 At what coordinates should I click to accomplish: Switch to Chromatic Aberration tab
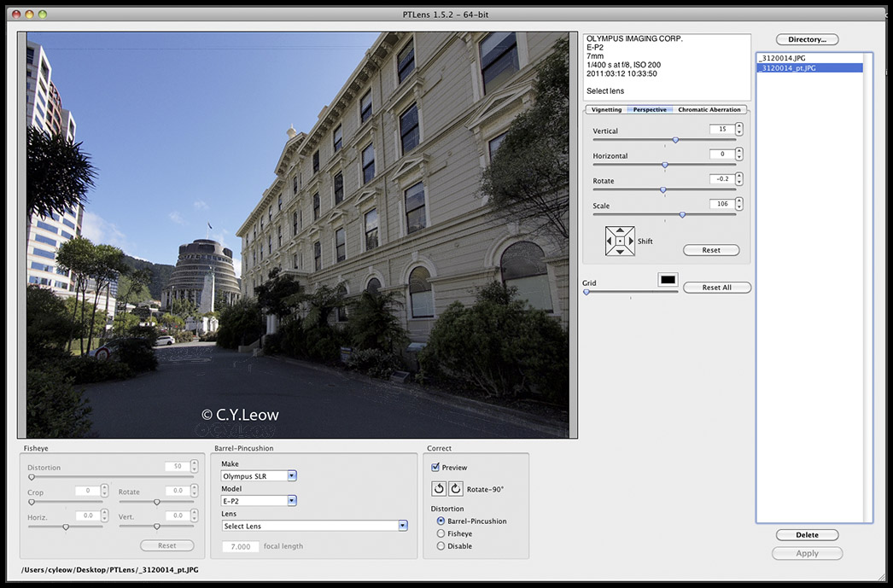tap(709, 109)
